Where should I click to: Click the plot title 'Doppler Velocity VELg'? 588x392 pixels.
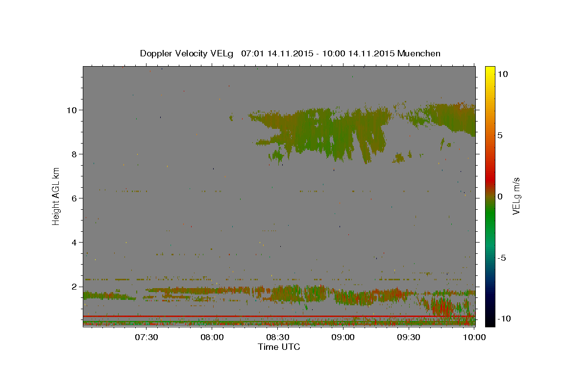188,53
